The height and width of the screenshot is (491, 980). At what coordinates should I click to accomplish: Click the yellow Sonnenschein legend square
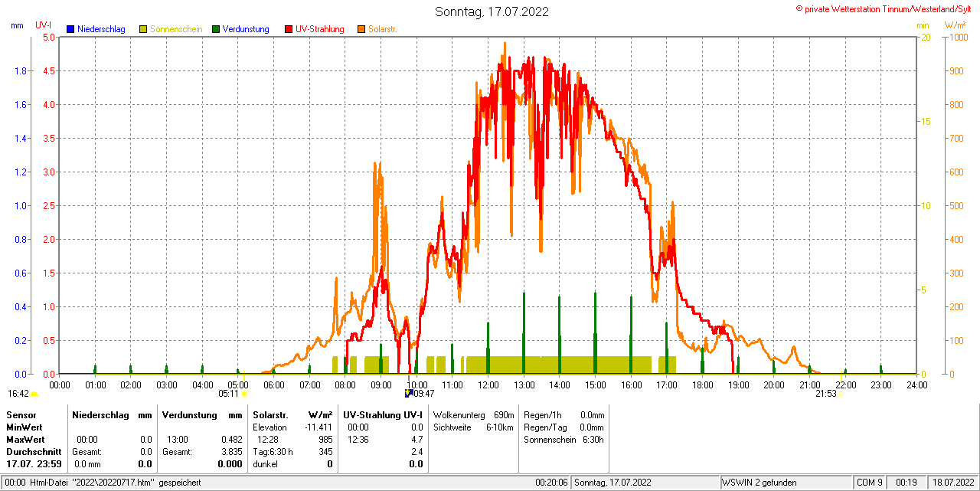143,29
